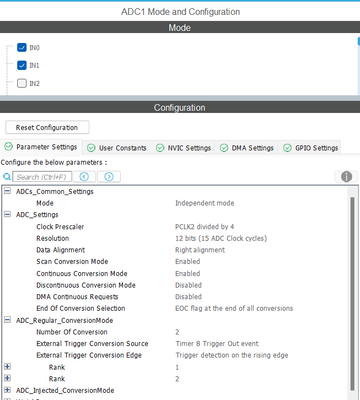Open the NVIC Settings tab

click(184, 148)
